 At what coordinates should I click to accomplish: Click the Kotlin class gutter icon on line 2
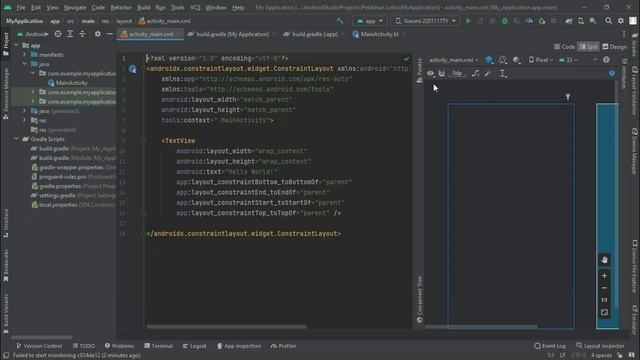(x=133, y=69)
